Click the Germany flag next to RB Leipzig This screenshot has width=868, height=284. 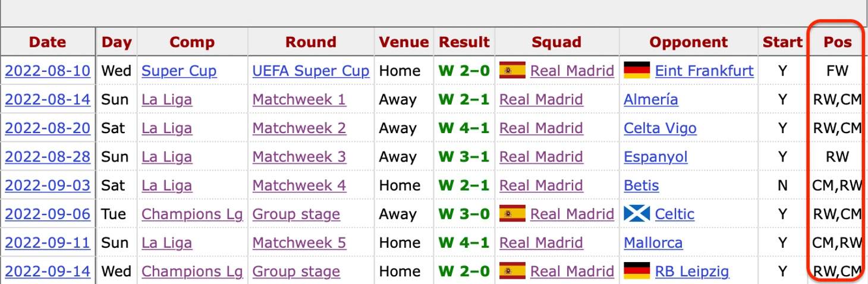pos(637,271)
